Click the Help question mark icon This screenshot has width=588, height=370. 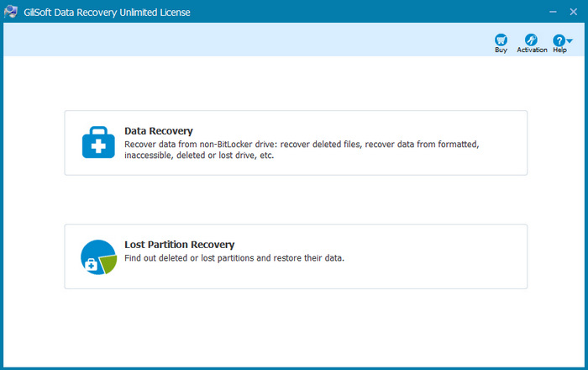pyautogui.click(x=559, y=40)
